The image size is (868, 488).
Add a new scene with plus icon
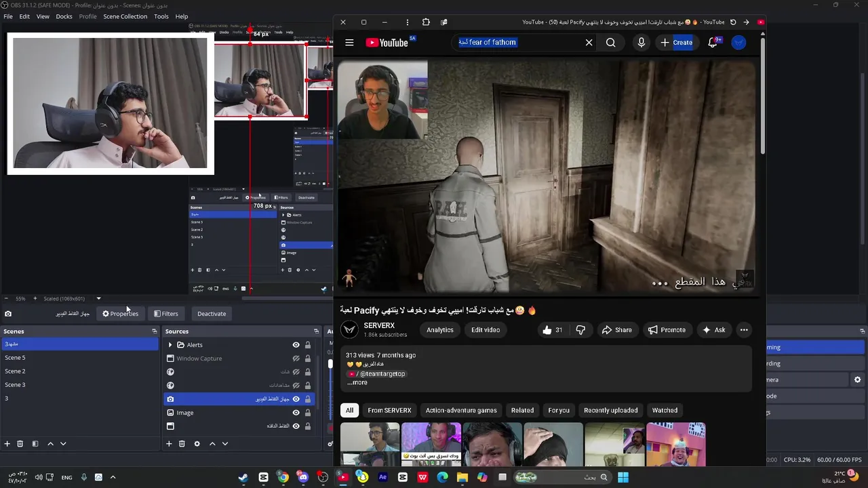click(x=7, y=444)
